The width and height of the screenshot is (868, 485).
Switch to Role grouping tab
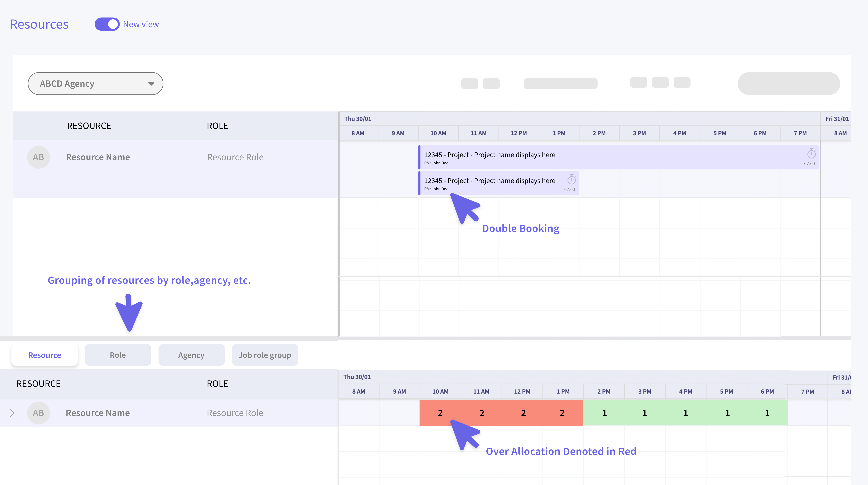point(118,355)
